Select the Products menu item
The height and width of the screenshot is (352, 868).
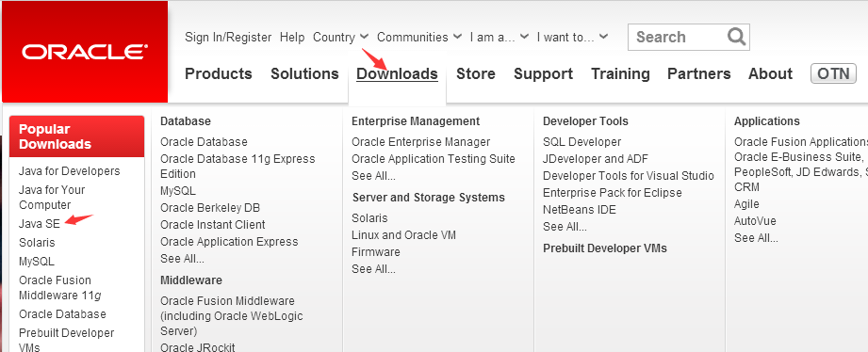218,73
